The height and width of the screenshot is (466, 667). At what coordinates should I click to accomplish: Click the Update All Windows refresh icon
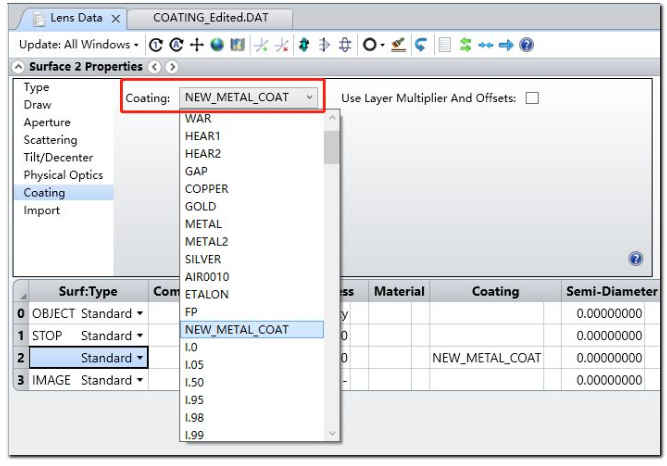176,45
